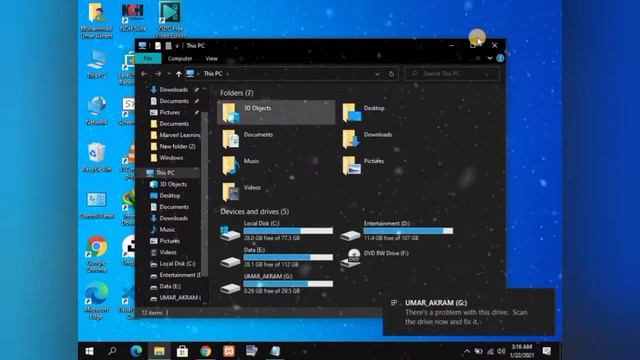This screenshot has height=360, width=640.
Task: Open This PC desktop icon
Action: (97, 64)
